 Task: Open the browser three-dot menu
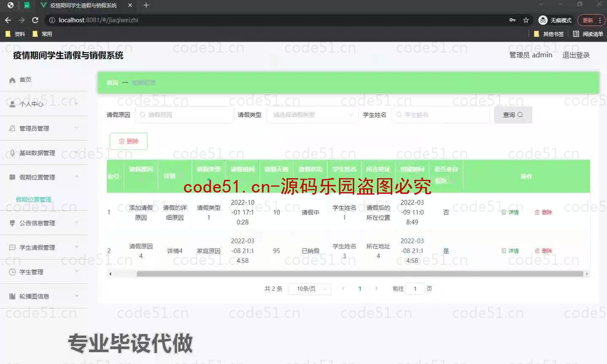(x=600, y=20)
